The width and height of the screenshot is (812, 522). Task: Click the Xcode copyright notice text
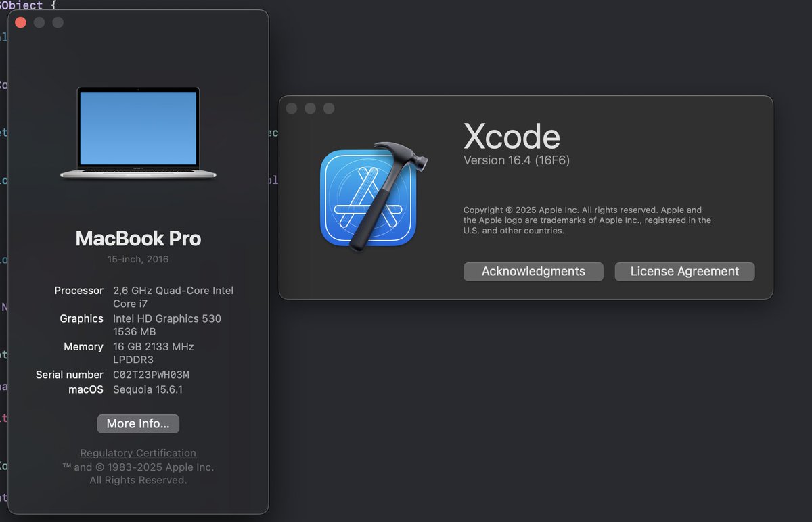pyautogui.click(x=587, y=220)
